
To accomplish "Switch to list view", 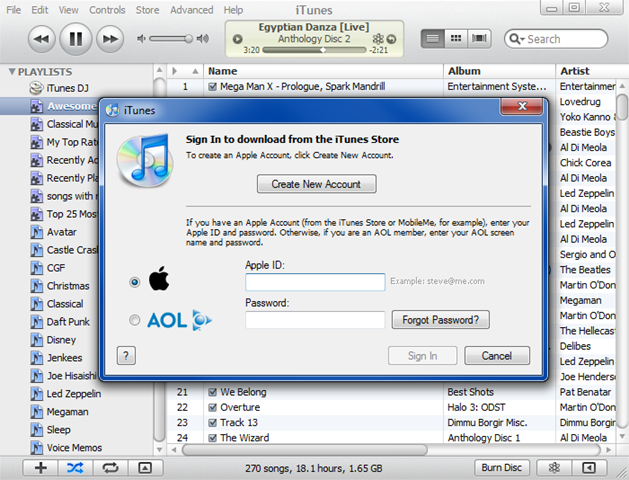I will click(x=432, y=39).
